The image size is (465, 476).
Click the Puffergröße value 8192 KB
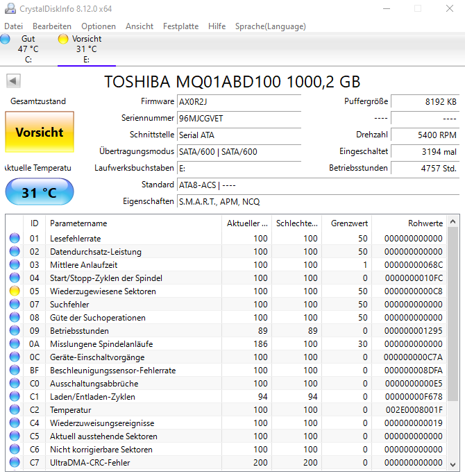(x=425, y=101)
